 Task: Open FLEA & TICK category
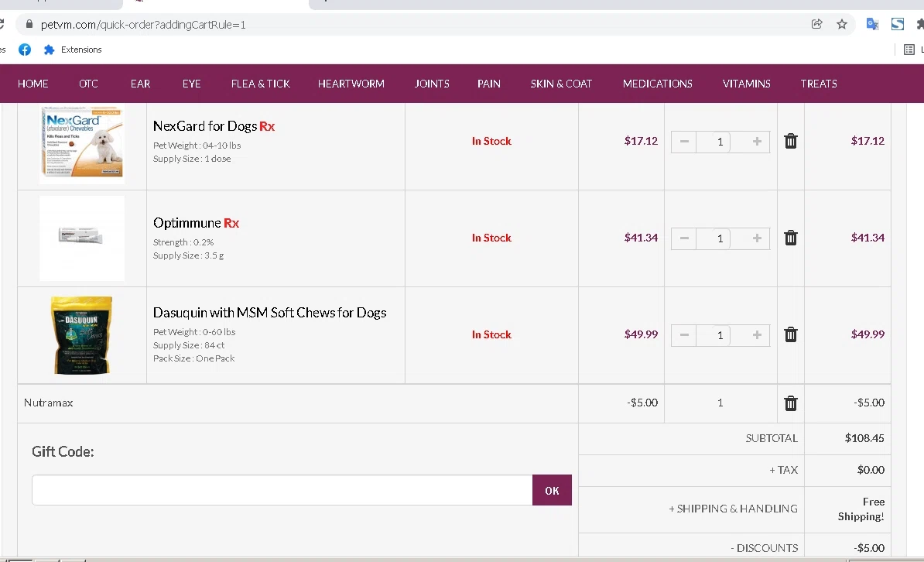point(261,84)
